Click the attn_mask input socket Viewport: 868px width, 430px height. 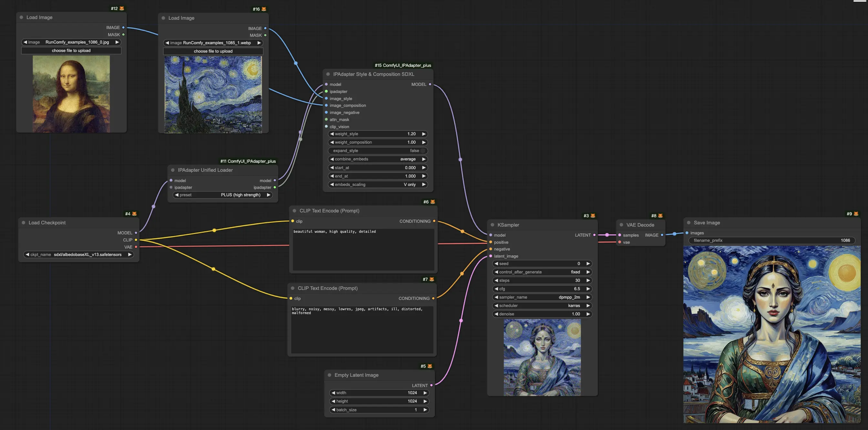(326, 119)
